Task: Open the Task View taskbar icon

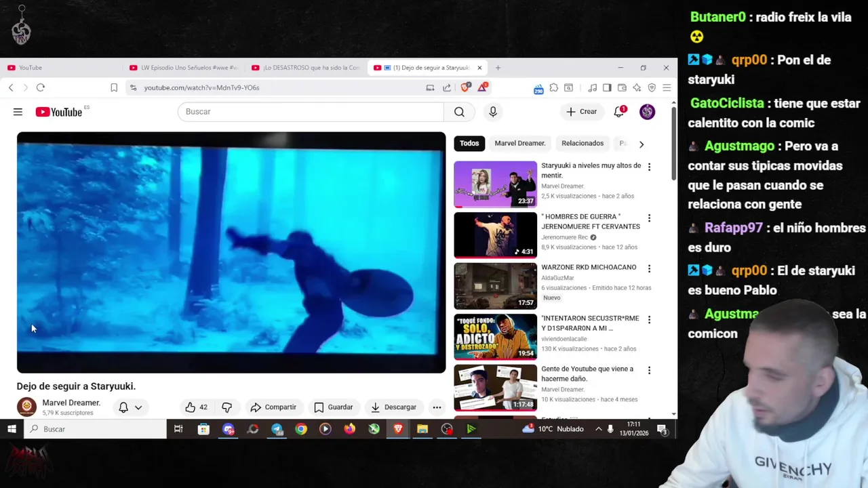Action: pos(178,429)
